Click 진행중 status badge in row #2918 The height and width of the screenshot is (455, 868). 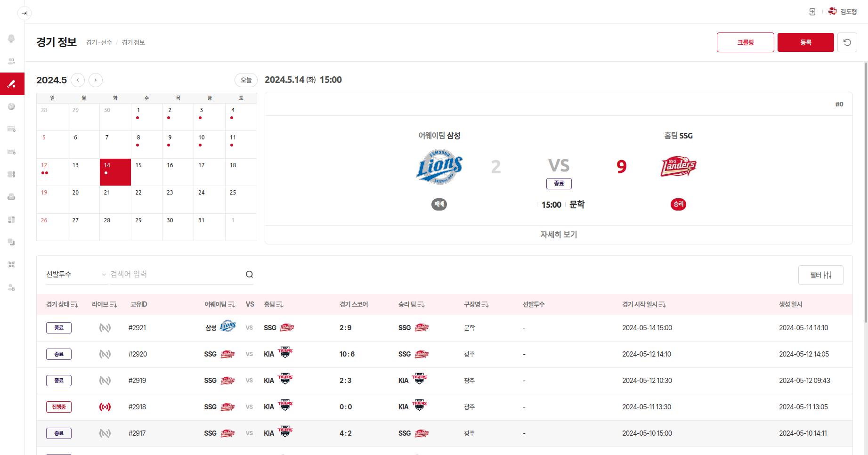point(59,407)
